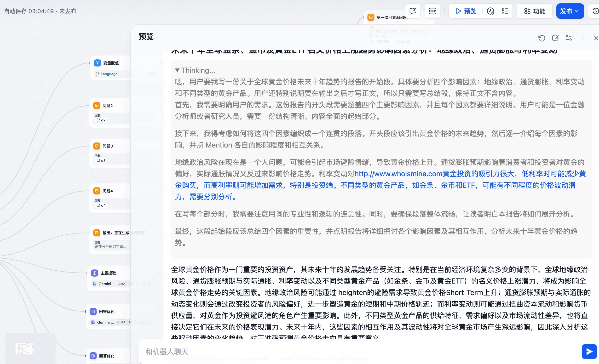599x364 pixels.
Task: Close the 预览 preview panel
Action: point(596,38)
